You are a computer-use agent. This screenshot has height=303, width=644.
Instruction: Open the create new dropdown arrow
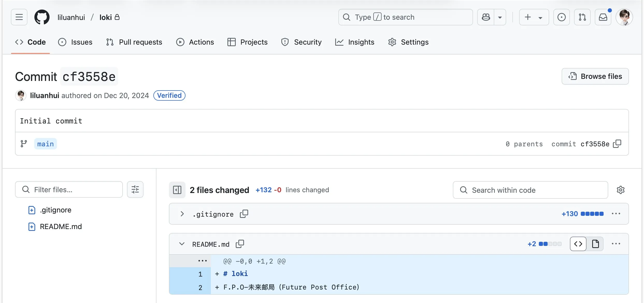pos(540,18)
